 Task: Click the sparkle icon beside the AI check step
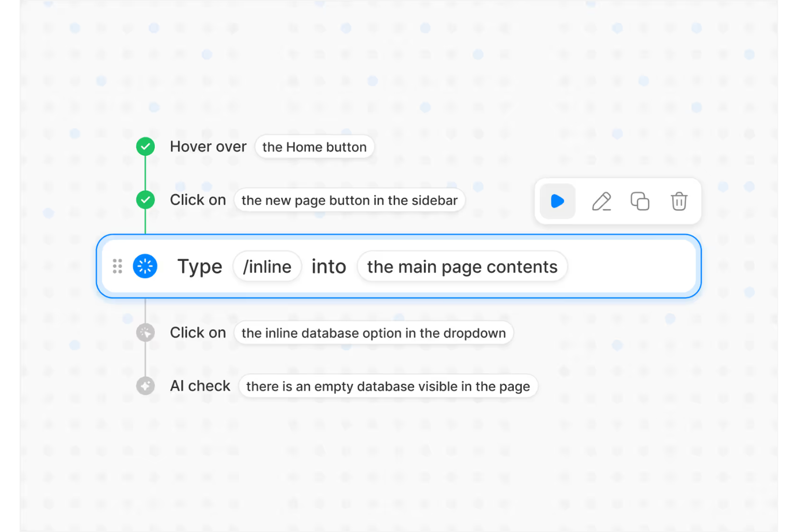pyautogui.click(x=145, y=385)
